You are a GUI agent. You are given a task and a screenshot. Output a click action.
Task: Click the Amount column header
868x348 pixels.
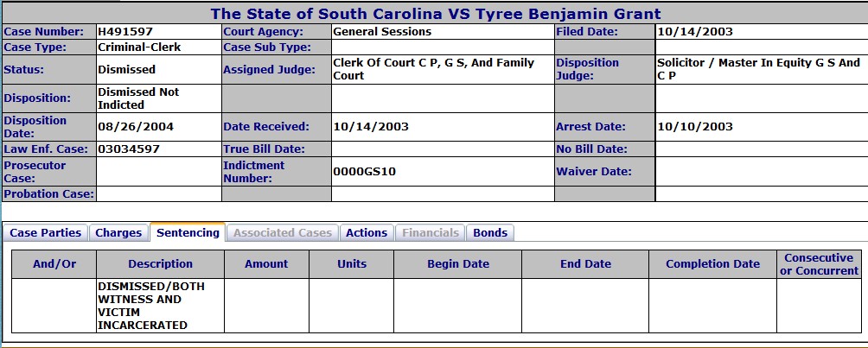[x=266, y=263]
